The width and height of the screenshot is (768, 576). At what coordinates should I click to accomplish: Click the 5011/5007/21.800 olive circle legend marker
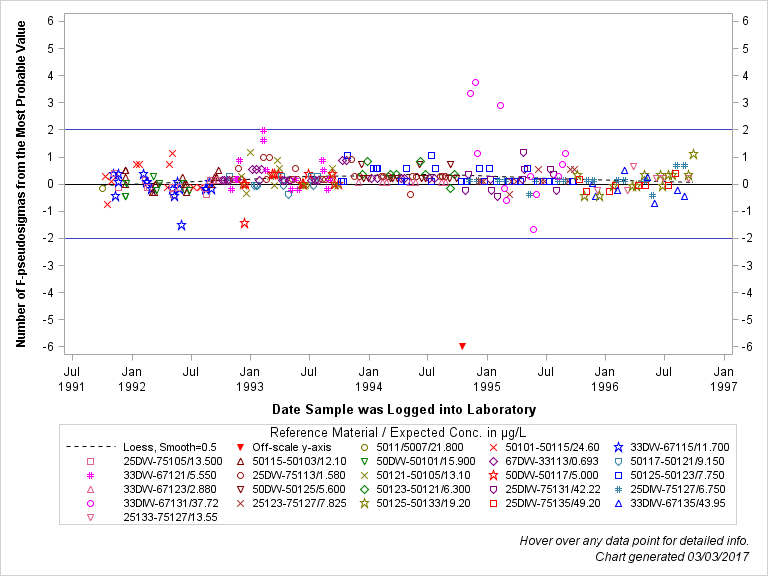click(x=364, y=447)
